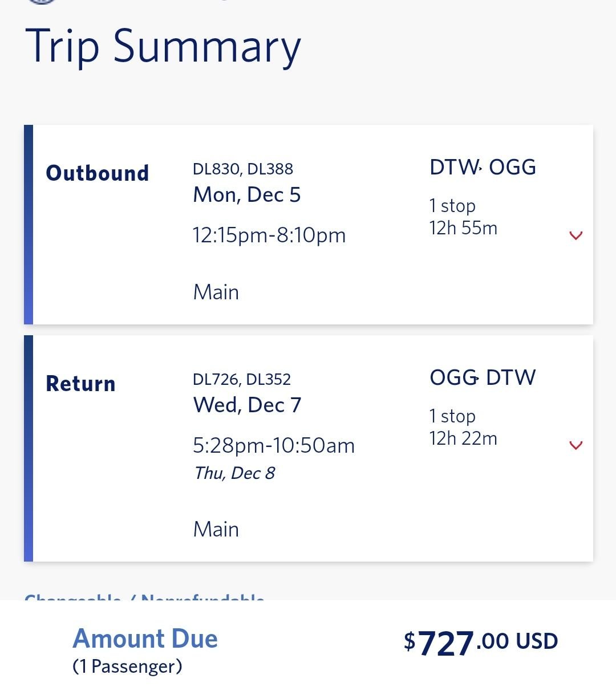The width and height of the screenshot is (616, 695).
Task: Select the Return label
Action: tap(80, 384)
